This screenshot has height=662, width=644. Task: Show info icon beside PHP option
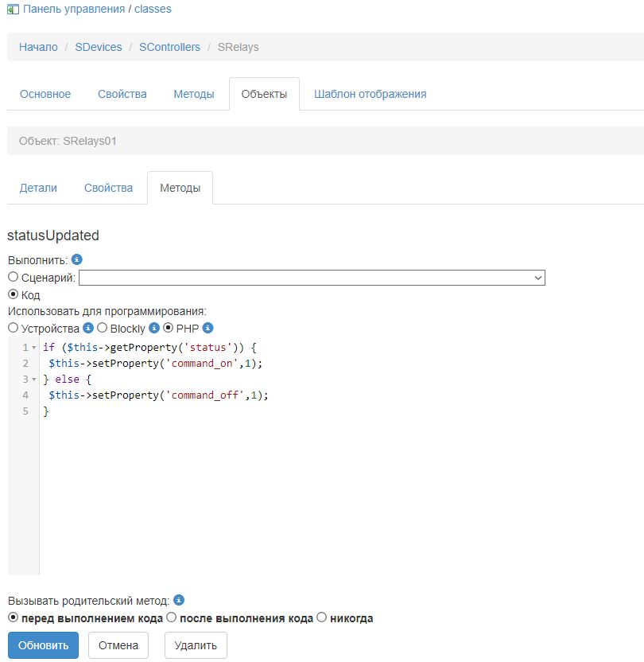[x=208, y=328]
